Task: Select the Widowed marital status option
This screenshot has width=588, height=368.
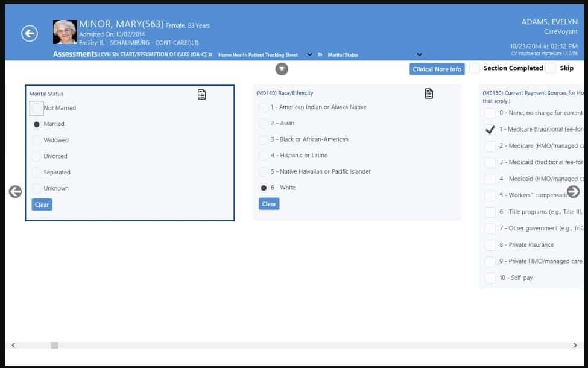Action: 36,140
